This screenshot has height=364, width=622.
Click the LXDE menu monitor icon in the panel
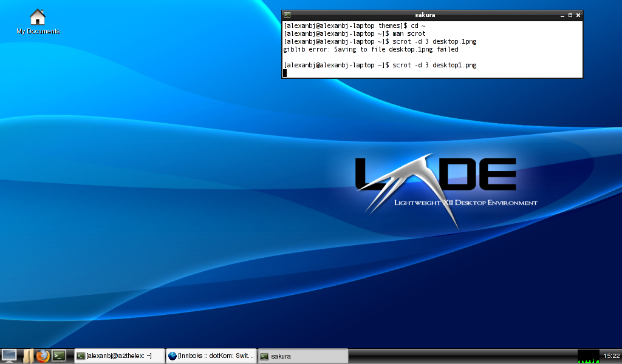point(9,356)
